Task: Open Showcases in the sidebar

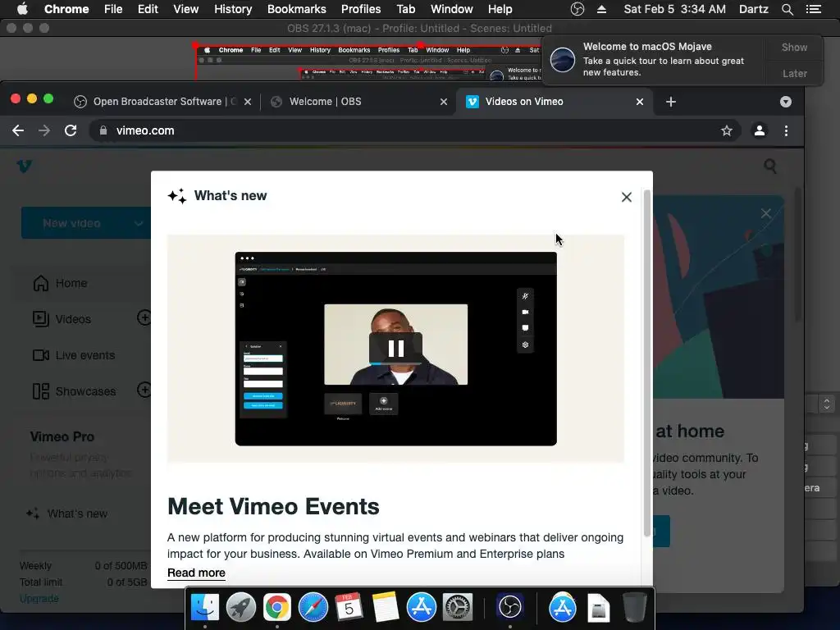Action: coord(75,391)
